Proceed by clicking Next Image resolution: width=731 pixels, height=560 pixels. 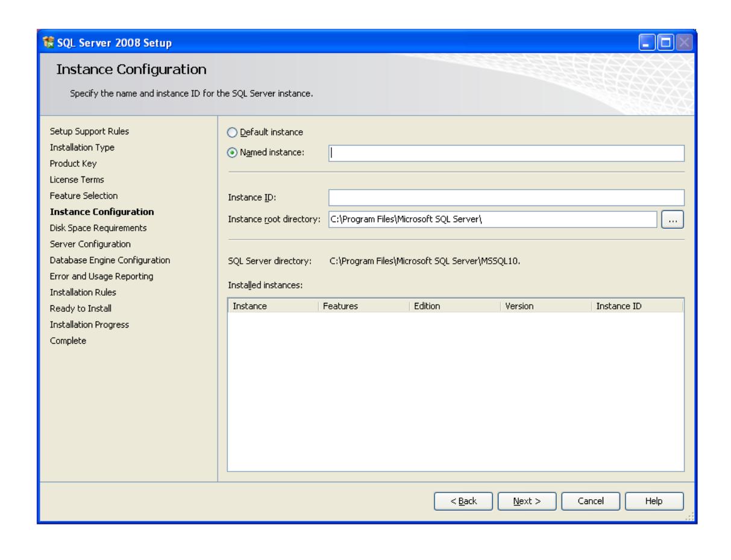(527, 501)
